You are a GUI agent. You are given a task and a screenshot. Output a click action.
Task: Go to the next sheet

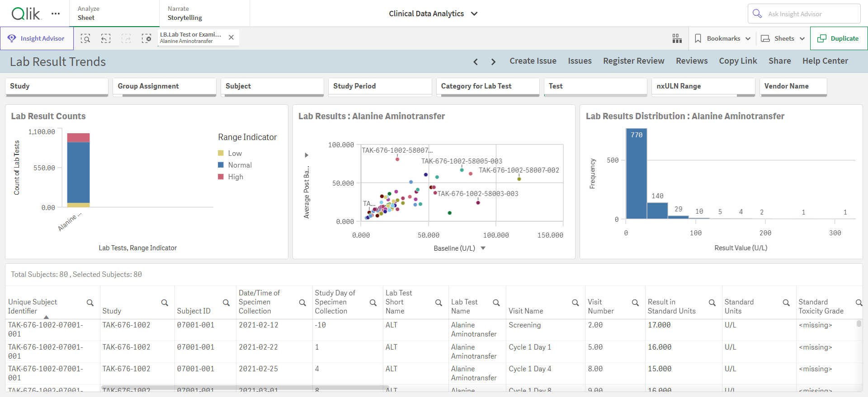[x=493, y=61]
